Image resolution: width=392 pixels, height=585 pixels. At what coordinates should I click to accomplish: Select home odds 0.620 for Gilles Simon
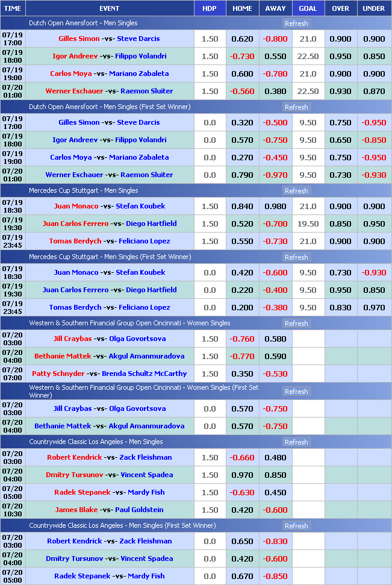242,39
